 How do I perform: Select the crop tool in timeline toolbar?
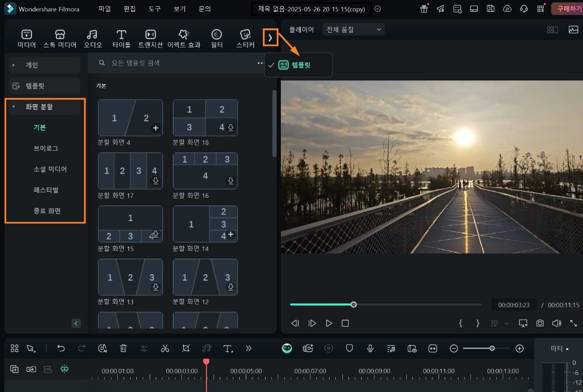186,348
